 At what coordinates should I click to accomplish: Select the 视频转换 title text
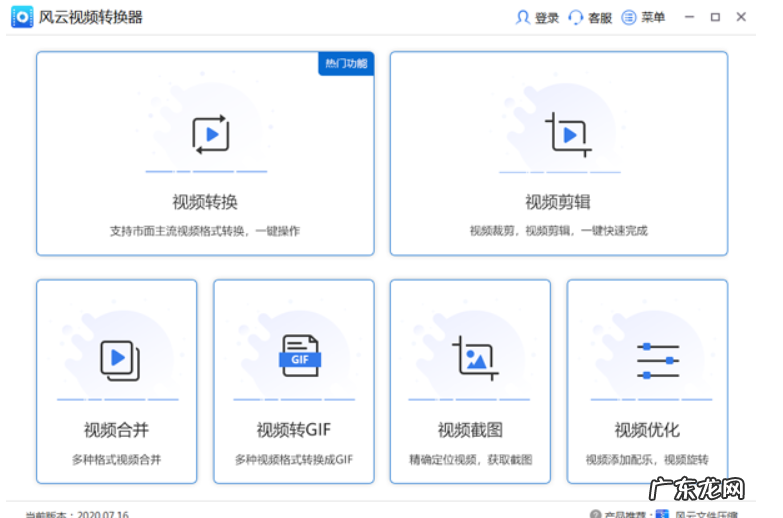pyautogui.click(x=205, y=202)
